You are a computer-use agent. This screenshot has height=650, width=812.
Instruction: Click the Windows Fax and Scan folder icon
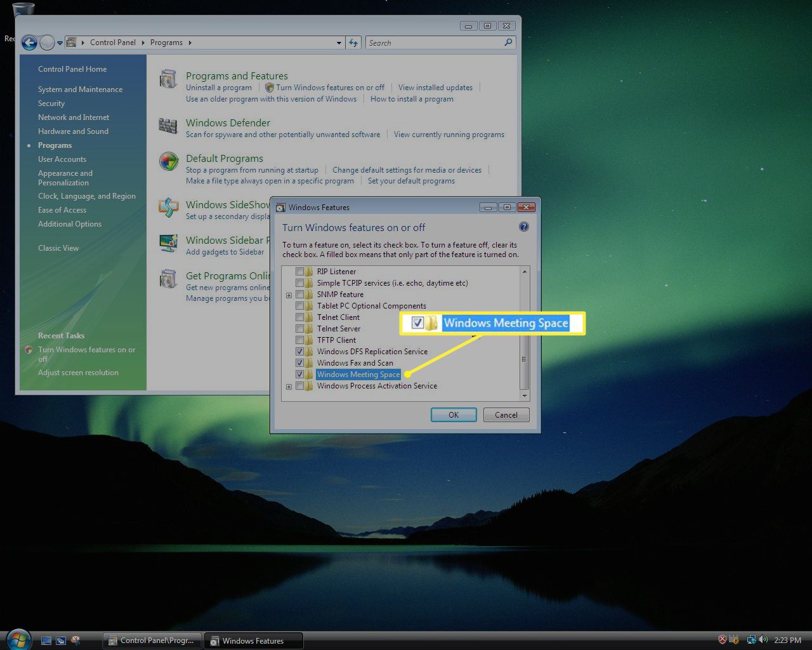tap(309, 363)
